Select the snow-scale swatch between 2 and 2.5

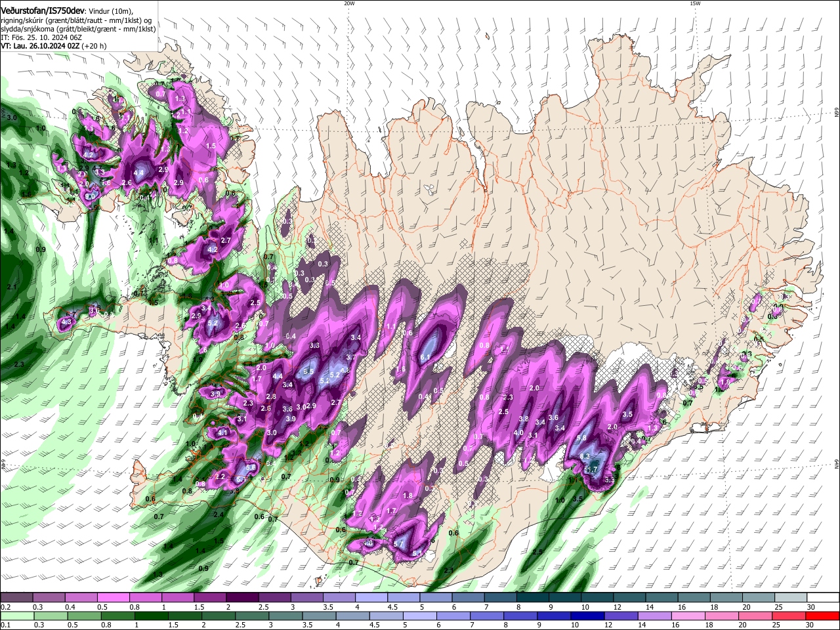(x=242, y=597)
